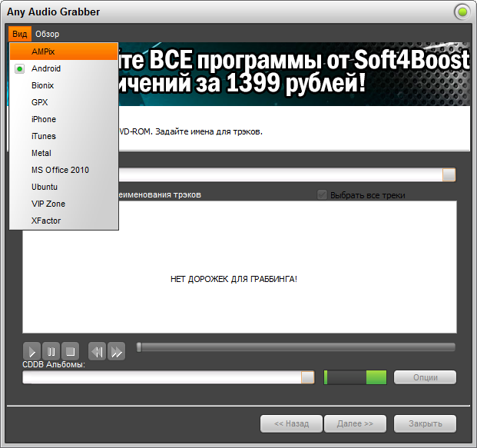
Task: Switch to the VIP Zone skin
Action: tap(64, 204)
